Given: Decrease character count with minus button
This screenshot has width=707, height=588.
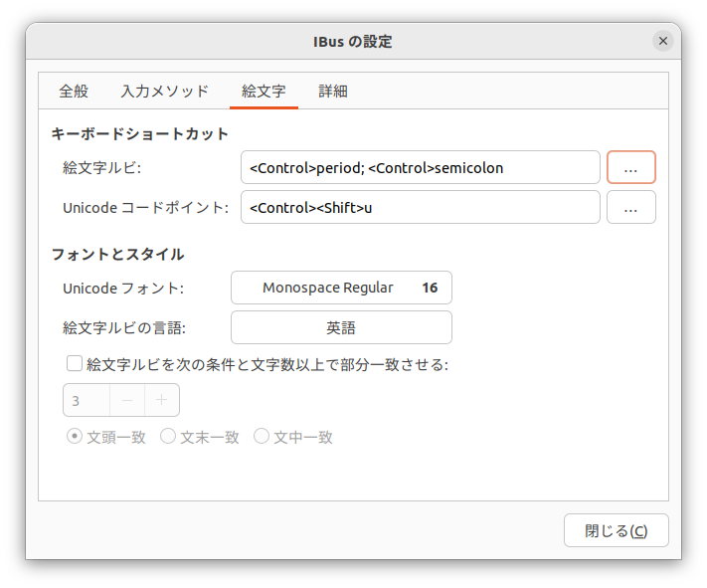Looking at the screenshot, I should coord(127,400).
